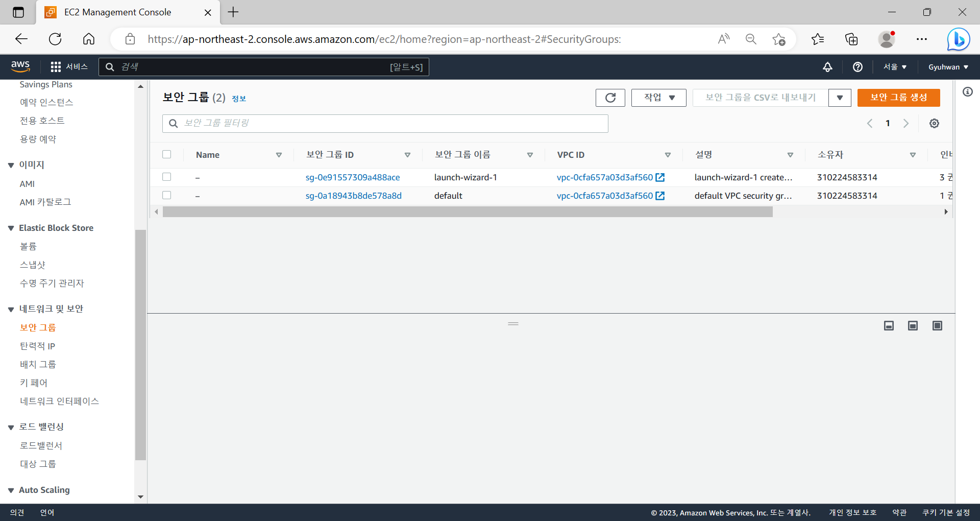Open the AWS home logo
The width and height of the screenshot is (980, 521).
click(20, 66)
